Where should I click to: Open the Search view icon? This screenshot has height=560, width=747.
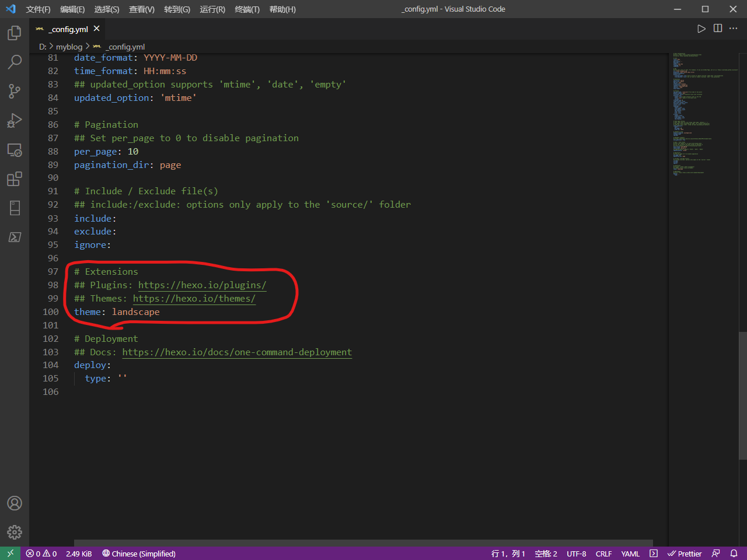point(15,62)
